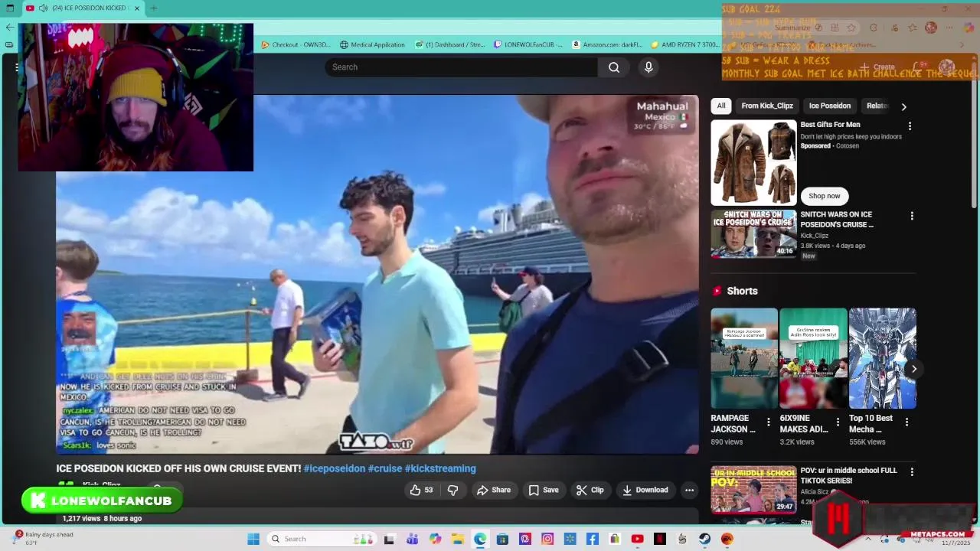
Task: Select the All filter chip
Action: (x=720, y=106)
